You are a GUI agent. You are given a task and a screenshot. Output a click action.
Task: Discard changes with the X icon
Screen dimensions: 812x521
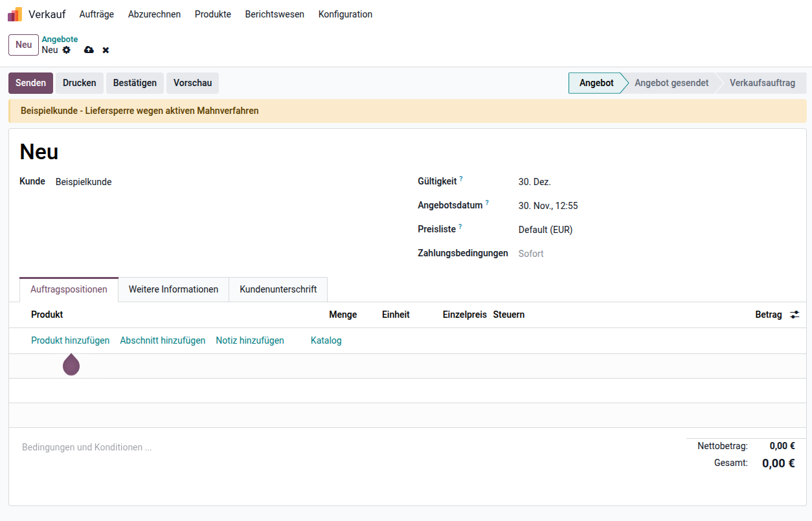(106, 50)
